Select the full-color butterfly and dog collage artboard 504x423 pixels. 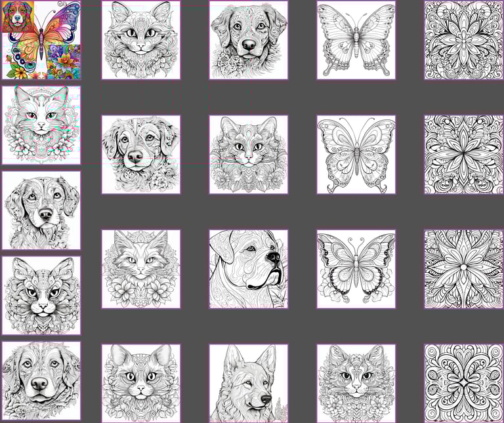[41, 40]
